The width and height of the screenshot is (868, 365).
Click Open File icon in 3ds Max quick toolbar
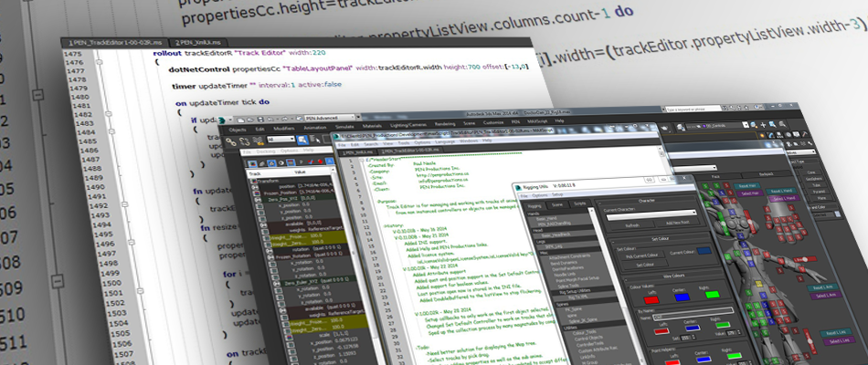click(x=250, y=120)
